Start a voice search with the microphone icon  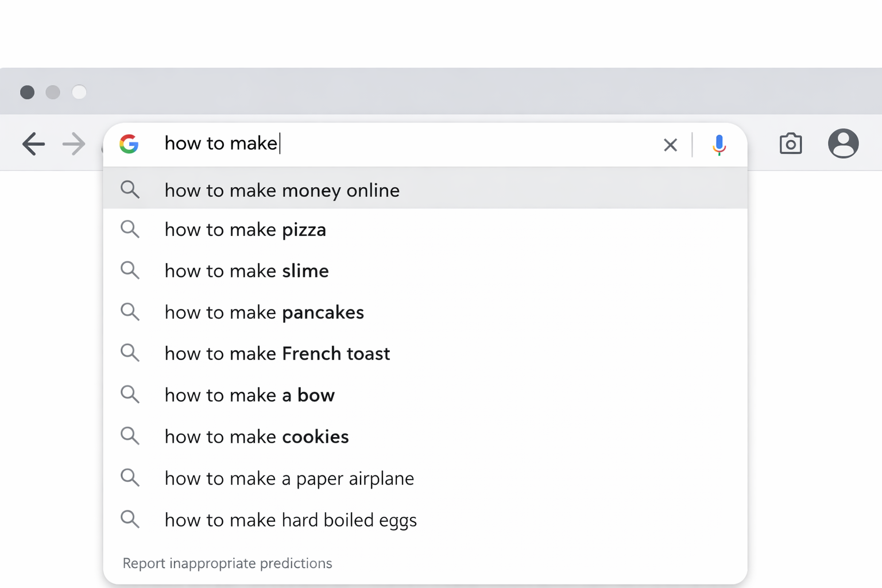(x=718, y=145)
